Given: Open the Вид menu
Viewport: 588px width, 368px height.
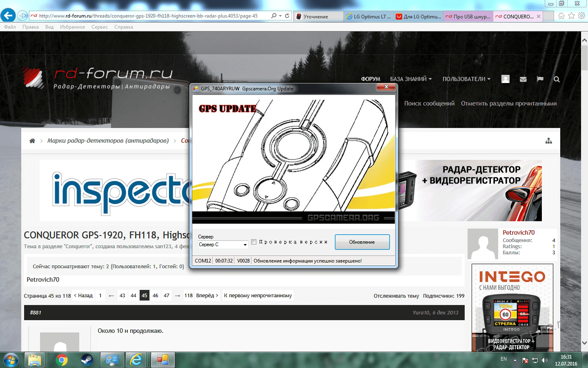Looking at the screenshot, I should (x=49, y=27).
